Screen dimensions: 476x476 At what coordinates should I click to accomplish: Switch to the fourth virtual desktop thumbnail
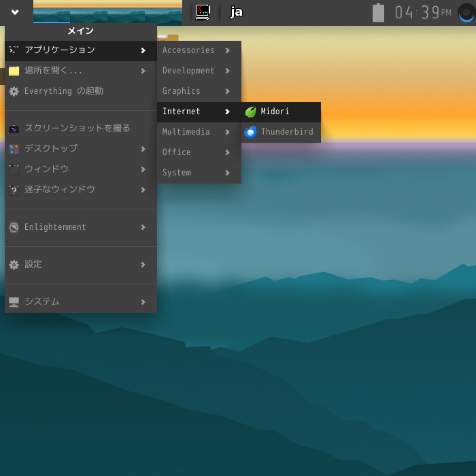(x=164, y=12)
